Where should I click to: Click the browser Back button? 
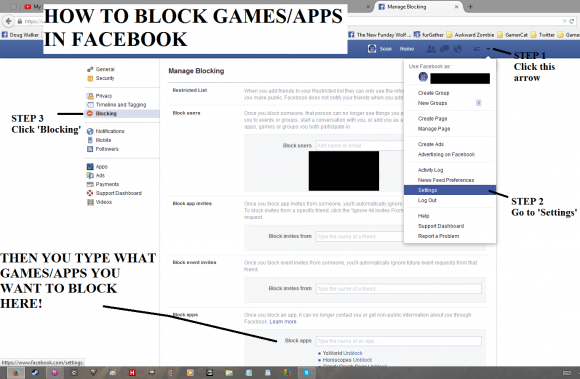coord(9,21)
